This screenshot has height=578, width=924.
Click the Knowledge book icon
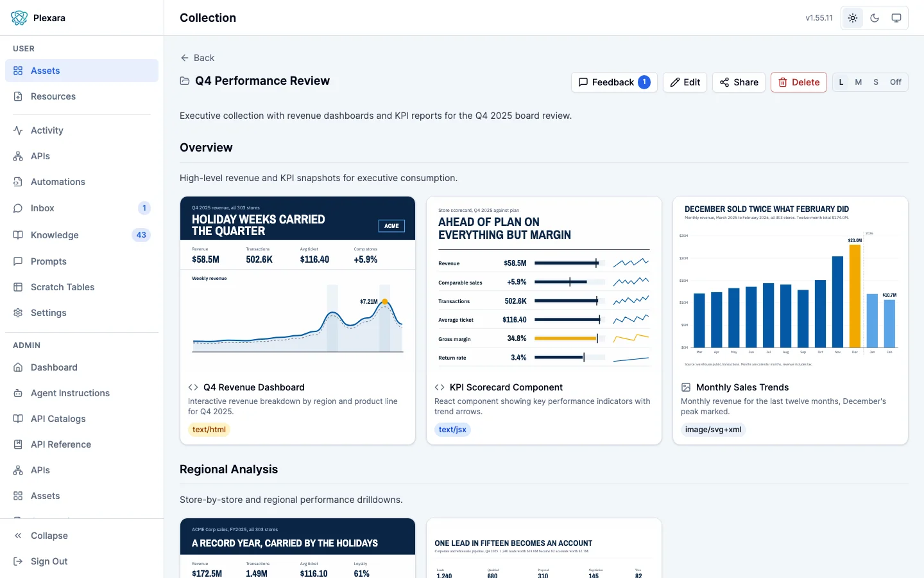pos(18,235)
